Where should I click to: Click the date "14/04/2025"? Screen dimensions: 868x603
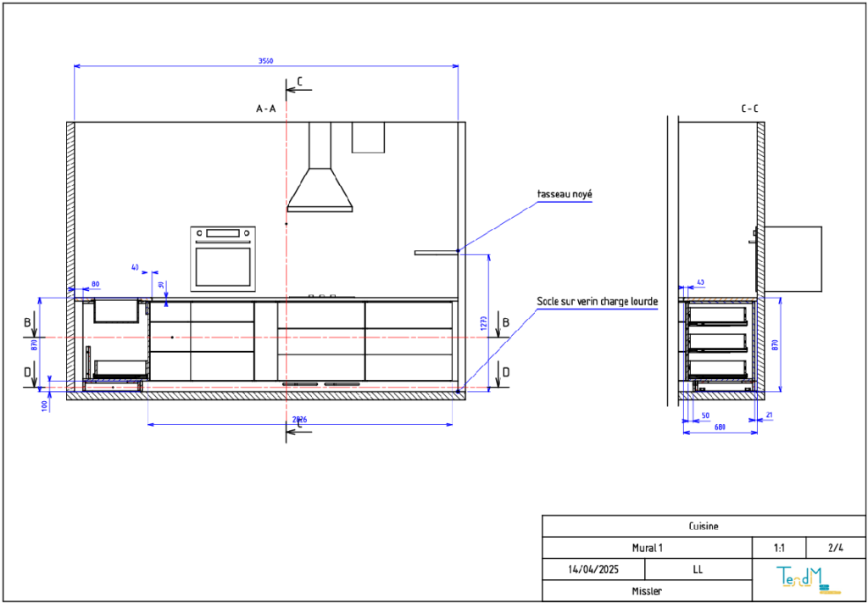click(x=593, y=569)
